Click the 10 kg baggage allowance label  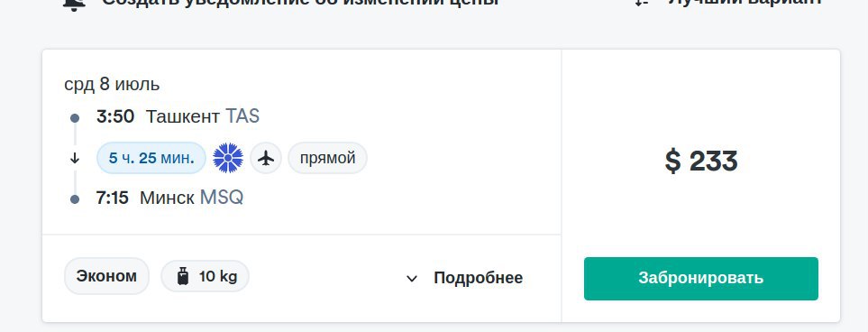pyautogui.click(x=218, y=276)
